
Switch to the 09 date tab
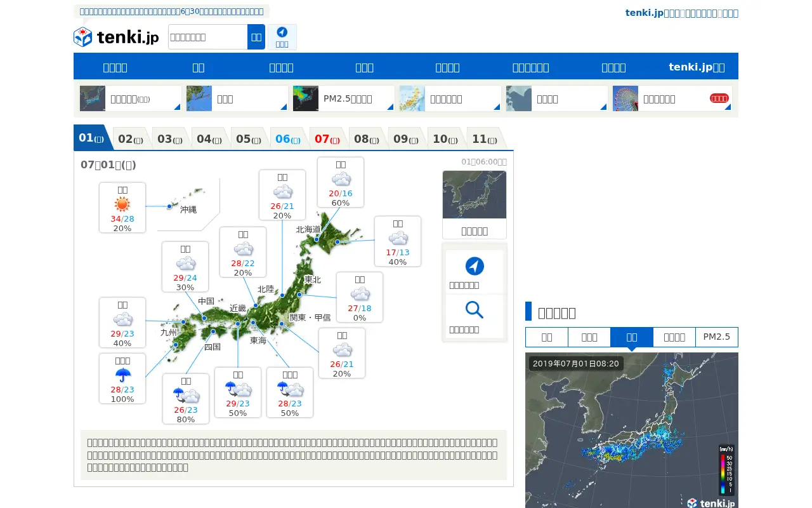pos(408,139)
